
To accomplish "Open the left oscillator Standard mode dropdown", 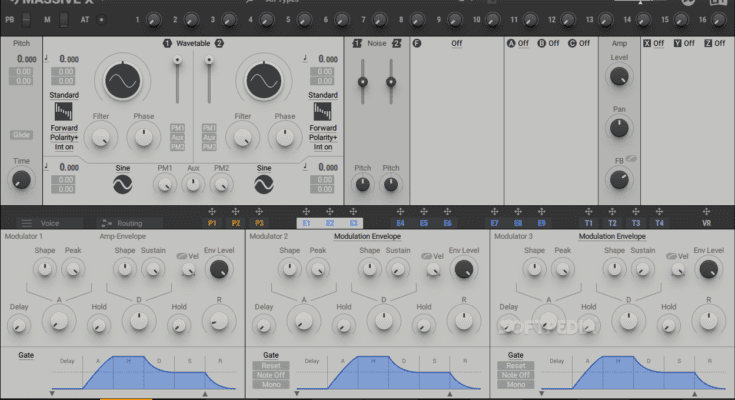I will (64, 97).
